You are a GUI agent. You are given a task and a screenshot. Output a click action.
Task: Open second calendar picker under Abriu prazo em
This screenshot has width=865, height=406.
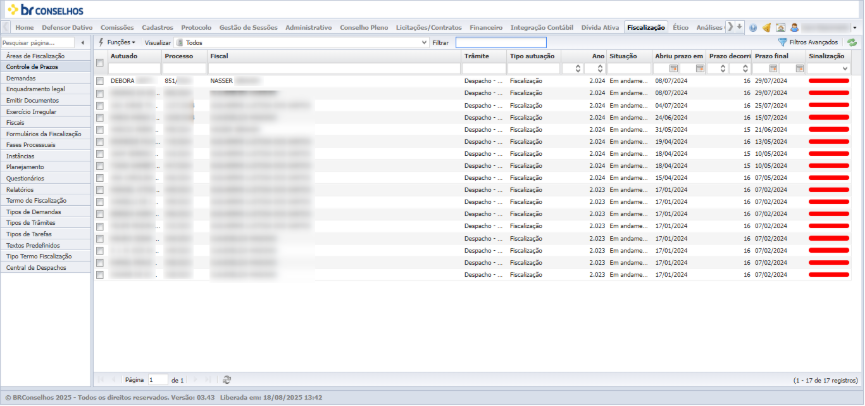coord(700,68)
